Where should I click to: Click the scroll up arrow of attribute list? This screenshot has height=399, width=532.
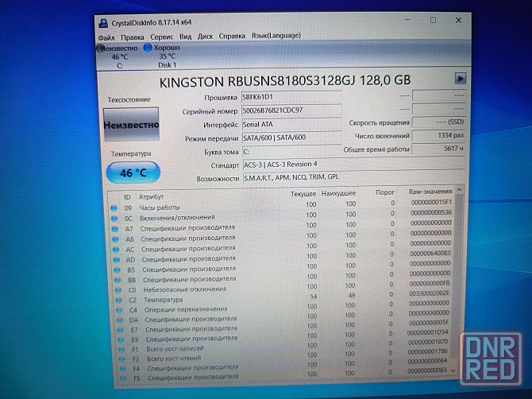point(460,190)
